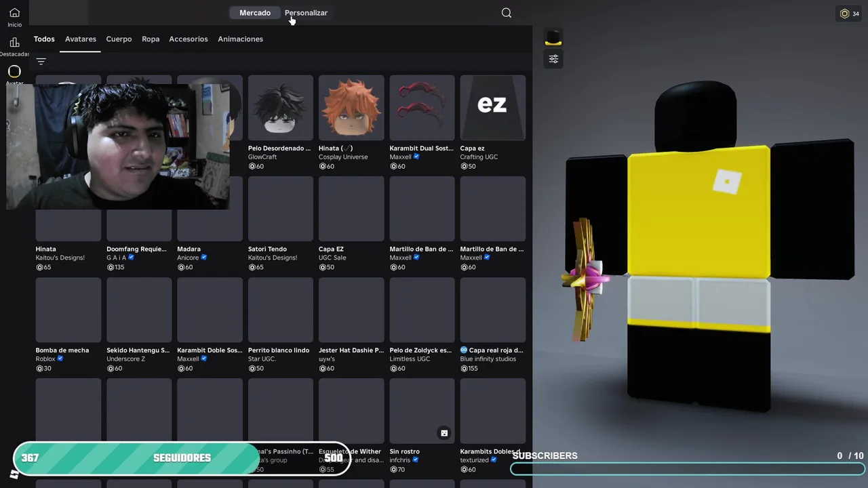Image resolution: width=868 pixels, height=488 pixels.
Task: Open the Cuerpo category tab
Action: point(119,39)
